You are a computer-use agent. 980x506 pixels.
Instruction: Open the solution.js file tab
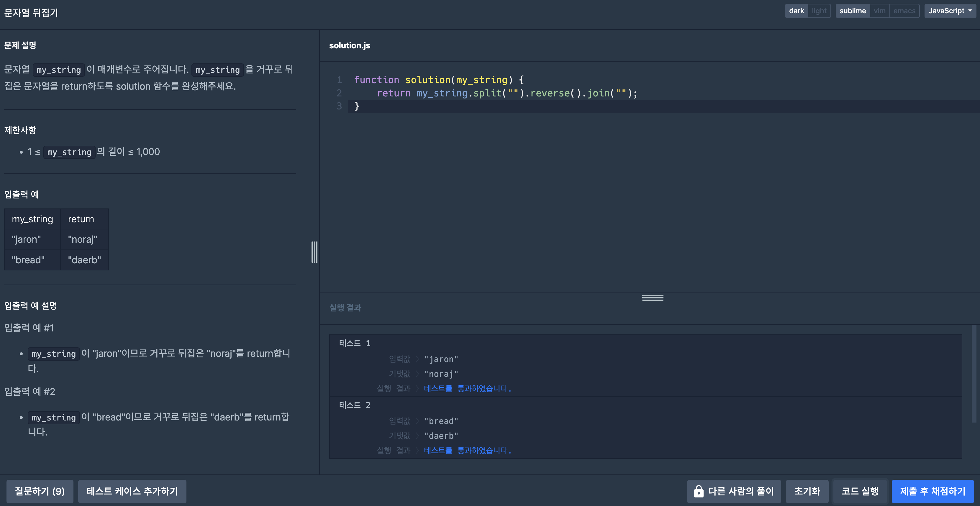coord(349,45)
